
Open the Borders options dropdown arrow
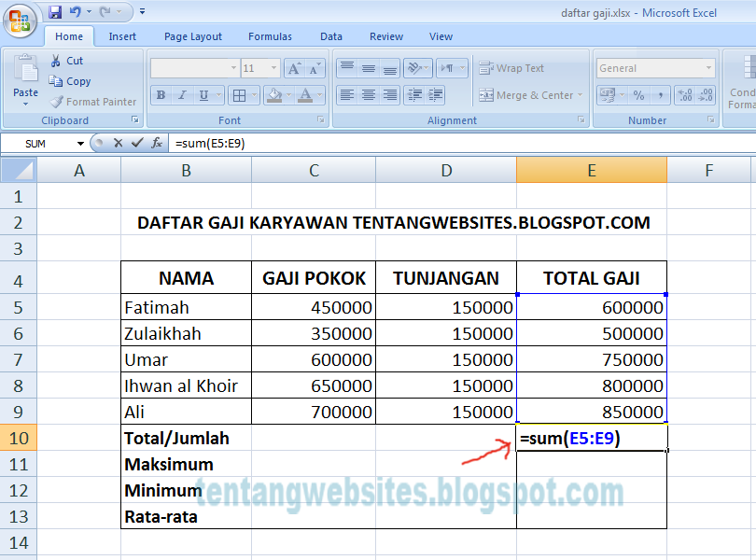point(255,95)
